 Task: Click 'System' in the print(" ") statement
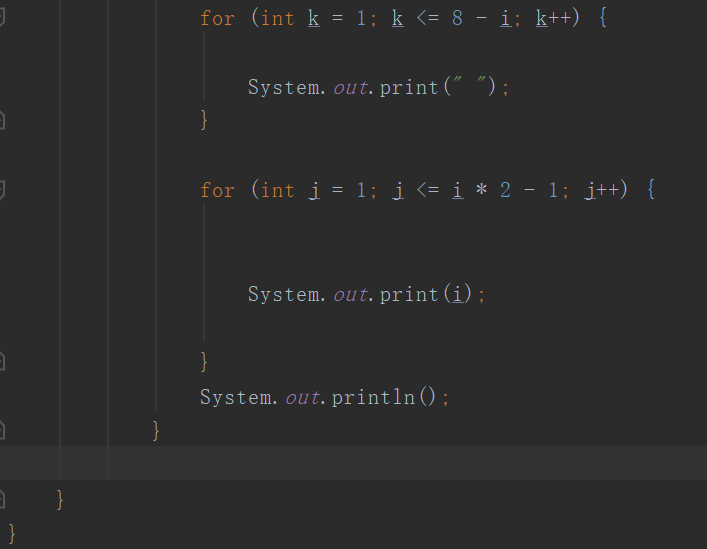(x=283, y=87)
